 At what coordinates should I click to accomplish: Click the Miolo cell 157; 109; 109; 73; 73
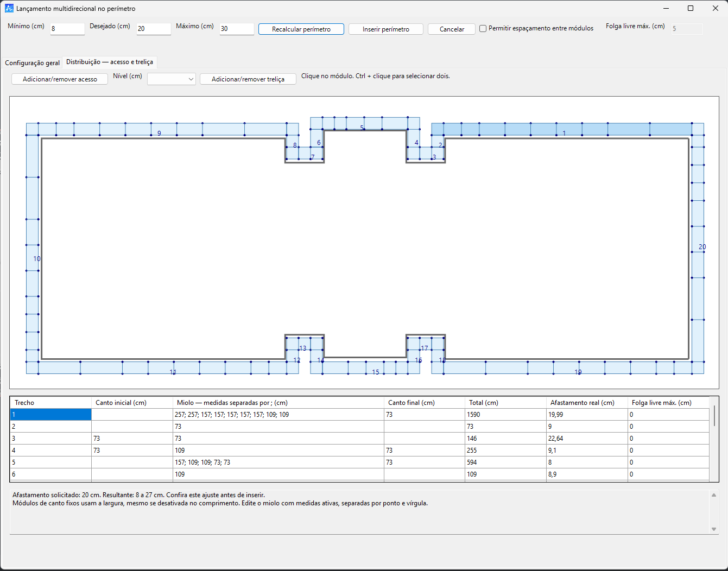tap(278, 462)
